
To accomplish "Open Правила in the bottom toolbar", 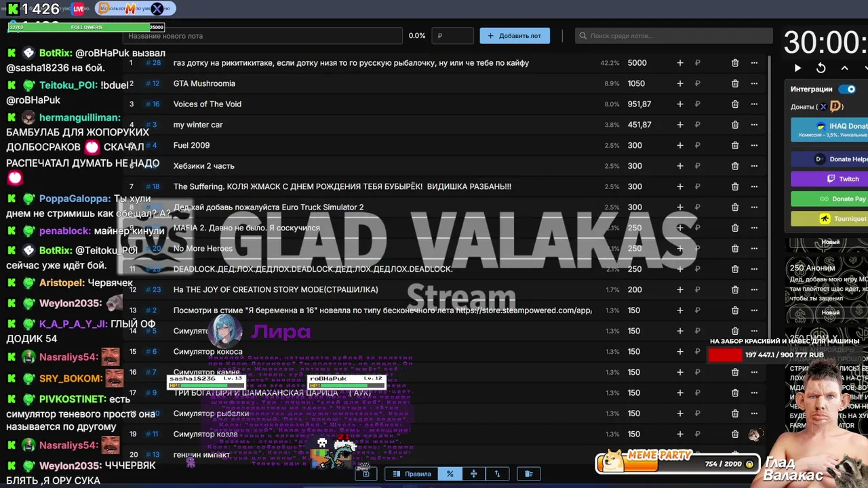I will 412,474.
